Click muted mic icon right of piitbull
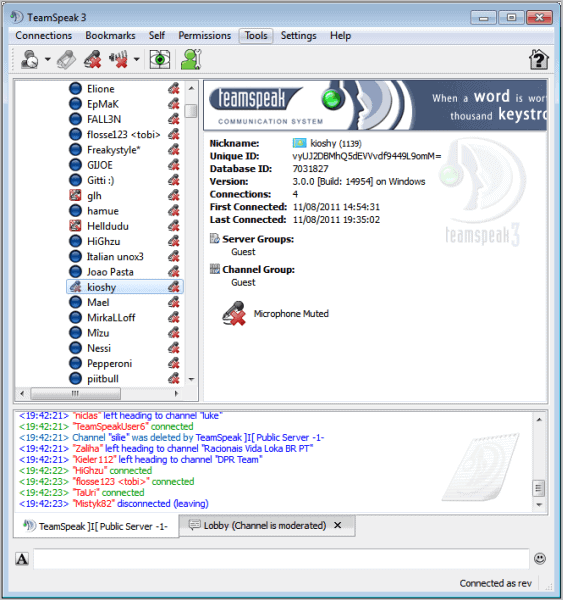Image resolution: width=563 pixels, height=600 pixels. click(x=174, y=378)
